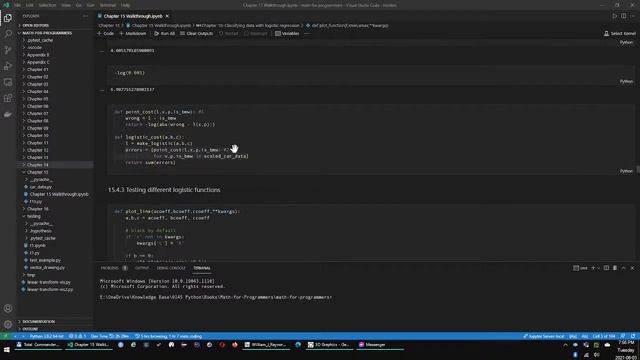Click inside the logistic_cost code cell
Image resolution: width=640 pixels, height=360 pixels.
(x=371, y=140)
